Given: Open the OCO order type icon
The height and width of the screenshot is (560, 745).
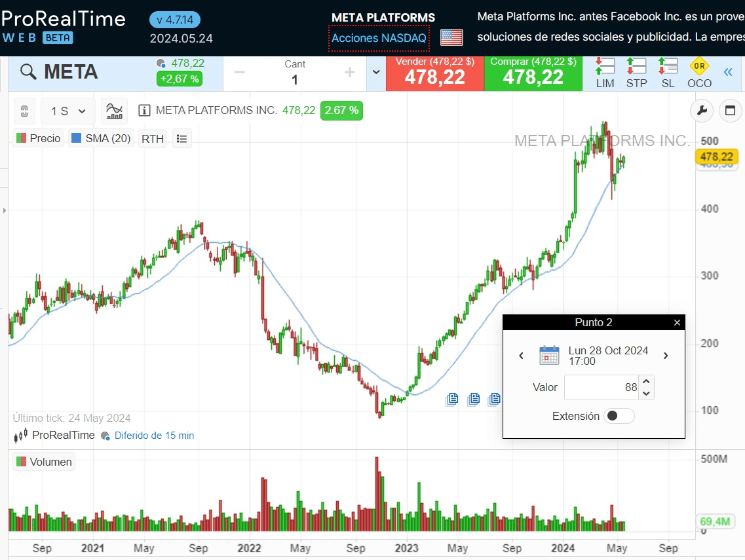Looking at the screenshot, I should (699, 73).
